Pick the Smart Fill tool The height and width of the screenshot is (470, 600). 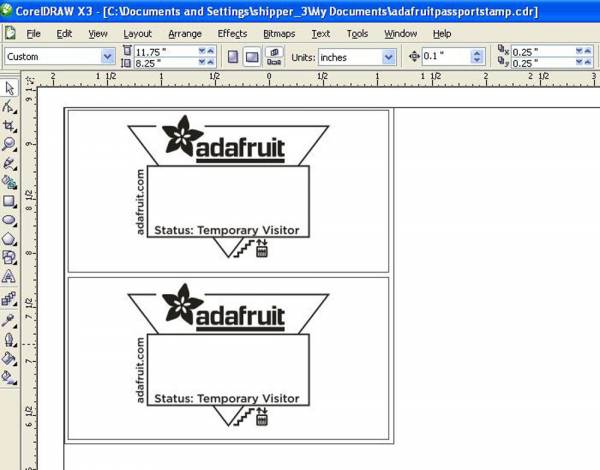tap(9, 182)
